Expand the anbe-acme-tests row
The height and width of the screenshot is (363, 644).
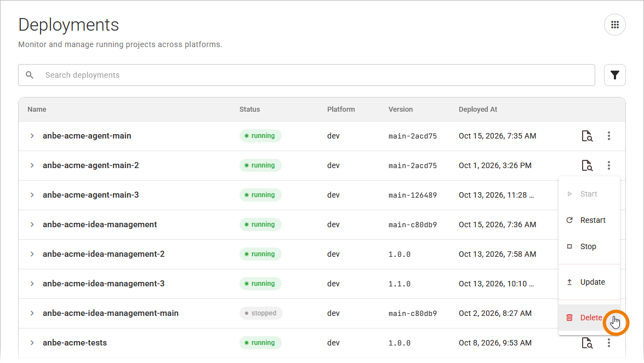(32, 343)
